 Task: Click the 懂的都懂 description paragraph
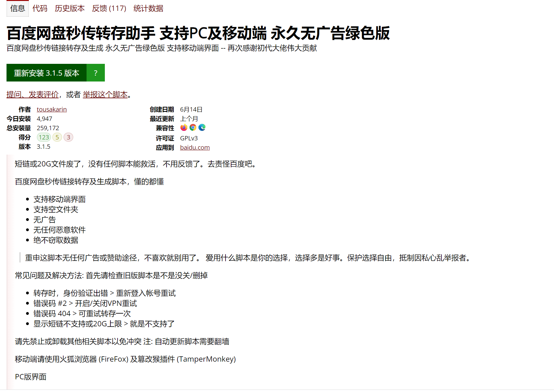pos(89,182)
